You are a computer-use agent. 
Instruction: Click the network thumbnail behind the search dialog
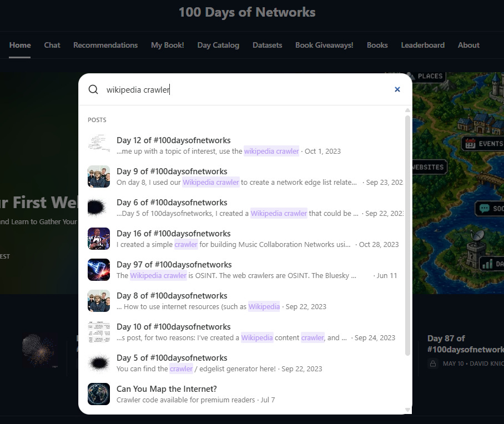pyautogui.click(x=40, y=351)
